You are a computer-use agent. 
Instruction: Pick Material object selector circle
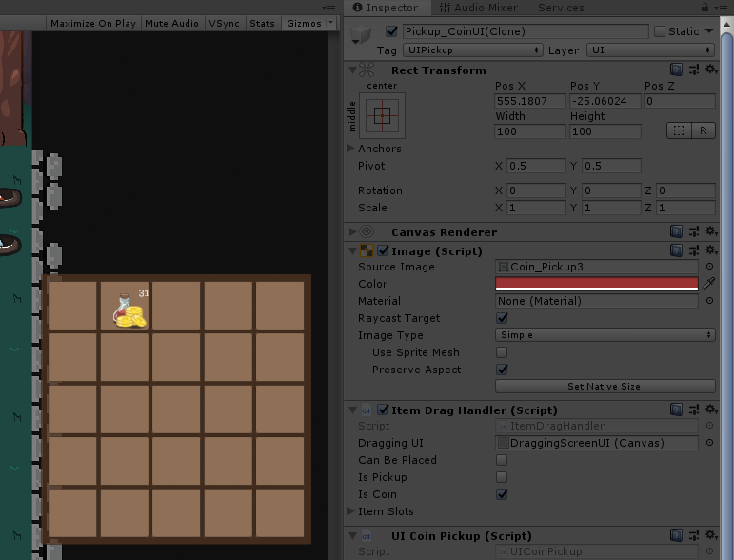tap(709, 301)
